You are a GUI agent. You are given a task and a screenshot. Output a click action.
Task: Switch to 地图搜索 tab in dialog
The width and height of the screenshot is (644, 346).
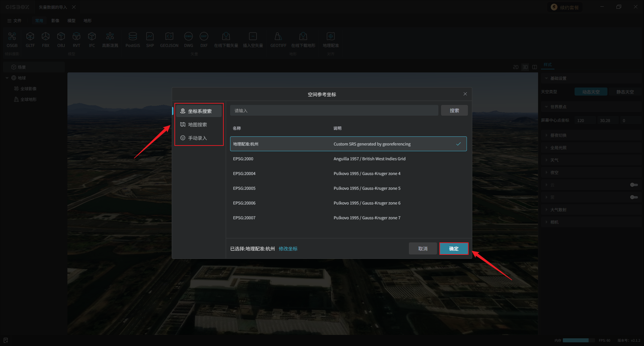click(x=198, y=125)
